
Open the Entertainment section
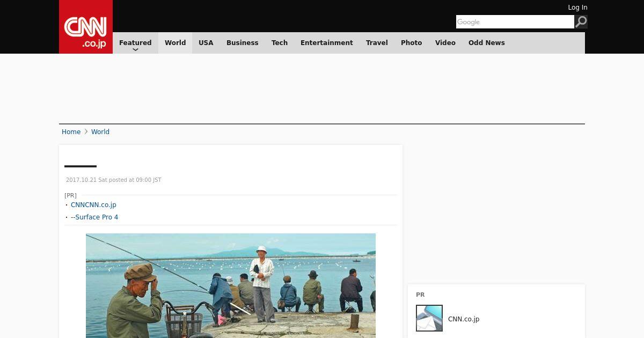coord(327,43)
